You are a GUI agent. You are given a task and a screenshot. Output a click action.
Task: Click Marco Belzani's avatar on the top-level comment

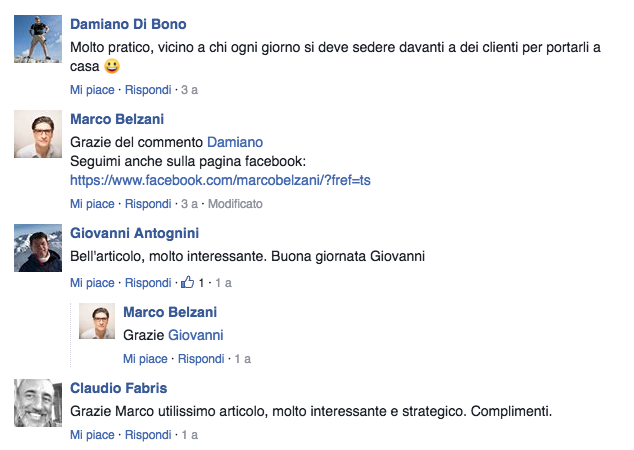[38, 134]
